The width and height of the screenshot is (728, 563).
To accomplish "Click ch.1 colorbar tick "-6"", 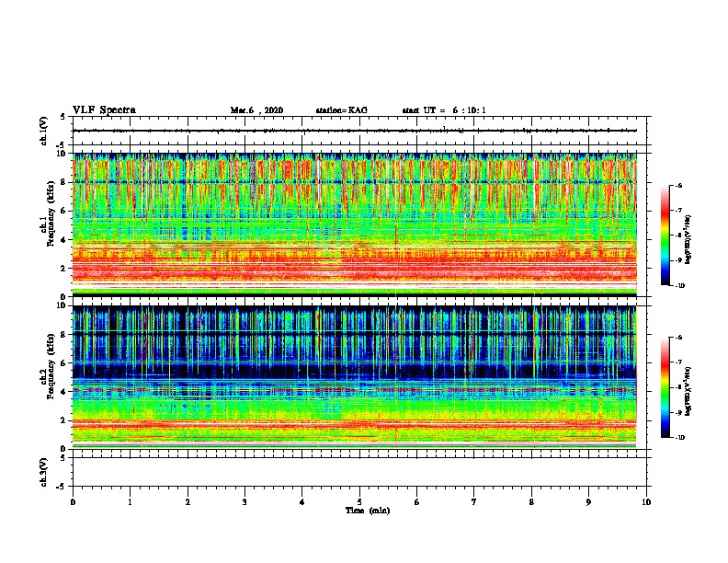I will click(679, 185).
